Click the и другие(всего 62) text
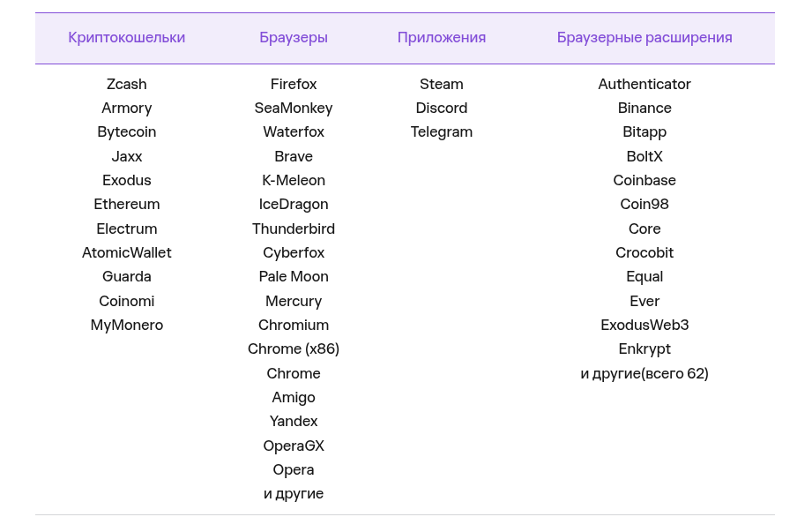Screen dimensions: 812x517 (644, 373)
